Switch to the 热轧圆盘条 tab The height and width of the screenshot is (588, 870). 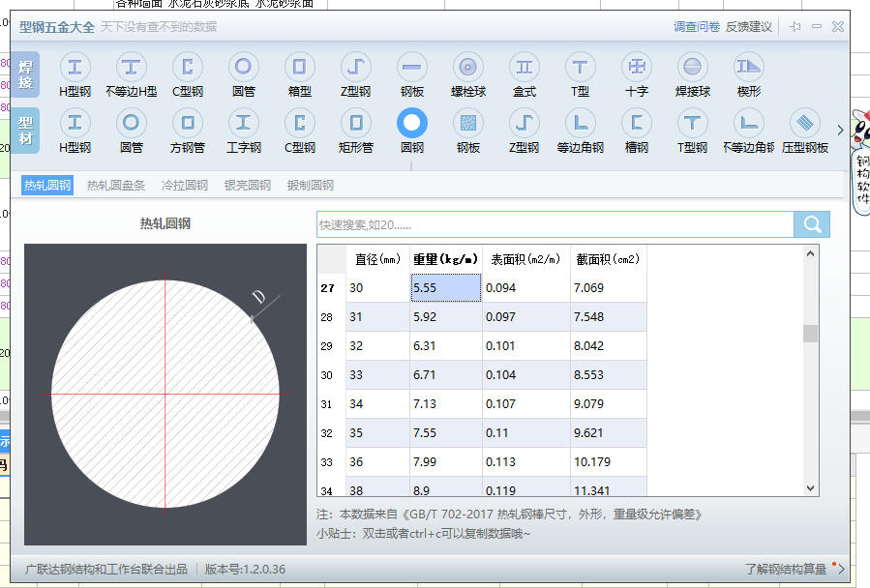pyautogui.click(x=116, y=186)
